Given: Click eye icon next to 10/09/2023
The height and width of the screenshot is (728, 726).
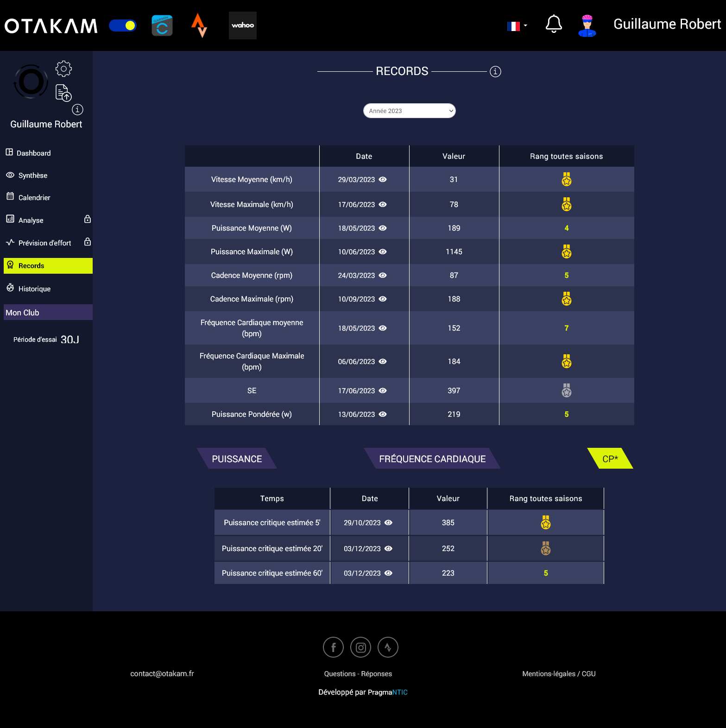Looking at the screenshot, I should point(383,299).
